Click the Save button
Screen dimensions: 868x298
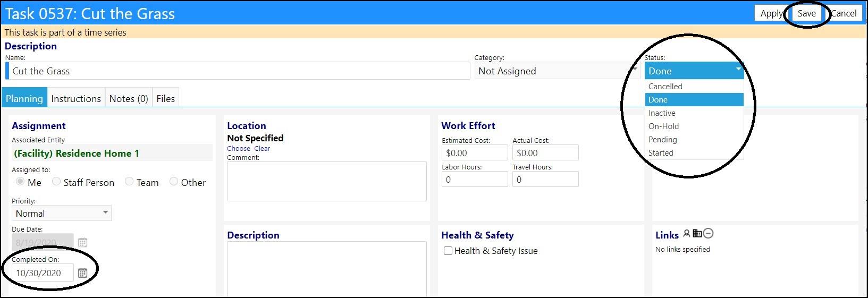[806, 13]
